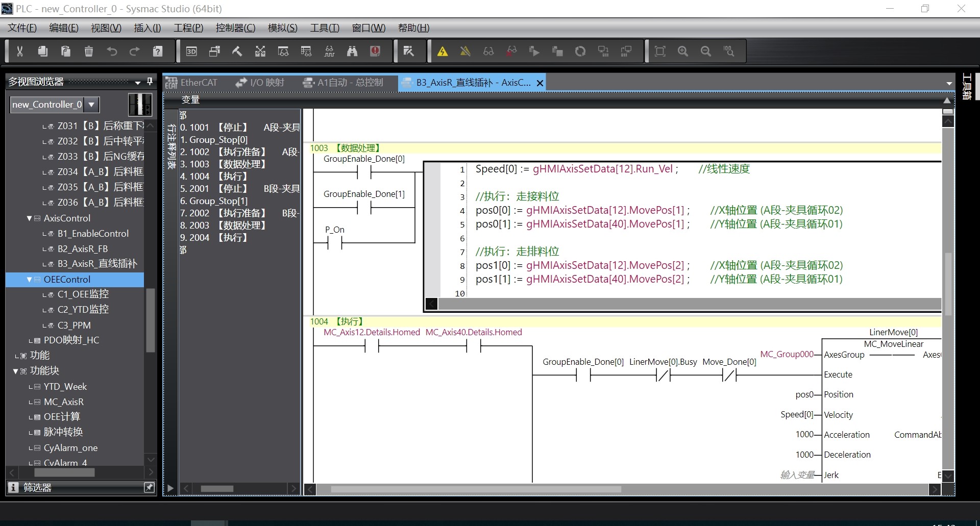
Task: Click the Cut scissors icon in toolbar
Action: click(x=20, y=51)
